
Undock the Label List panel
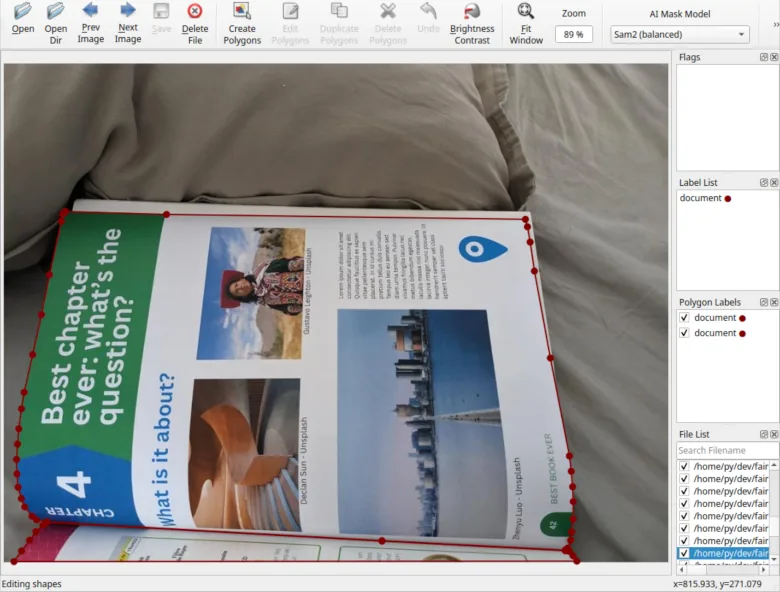(x=763, y=183)
